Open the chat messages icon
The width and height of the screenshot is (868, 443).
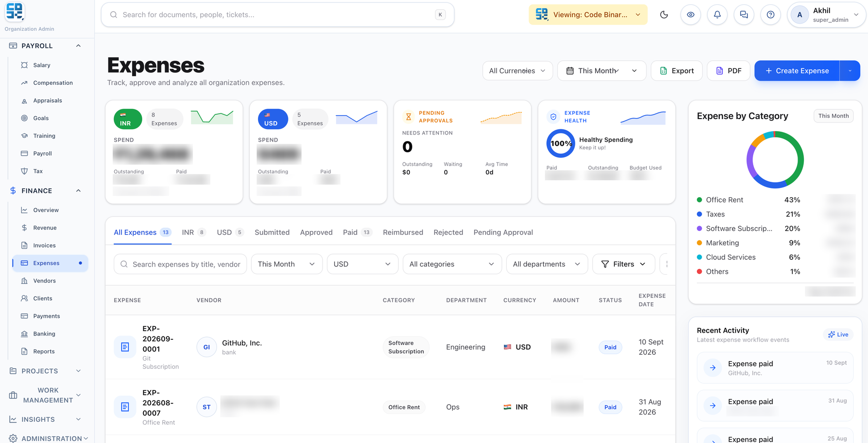point(744,14)
